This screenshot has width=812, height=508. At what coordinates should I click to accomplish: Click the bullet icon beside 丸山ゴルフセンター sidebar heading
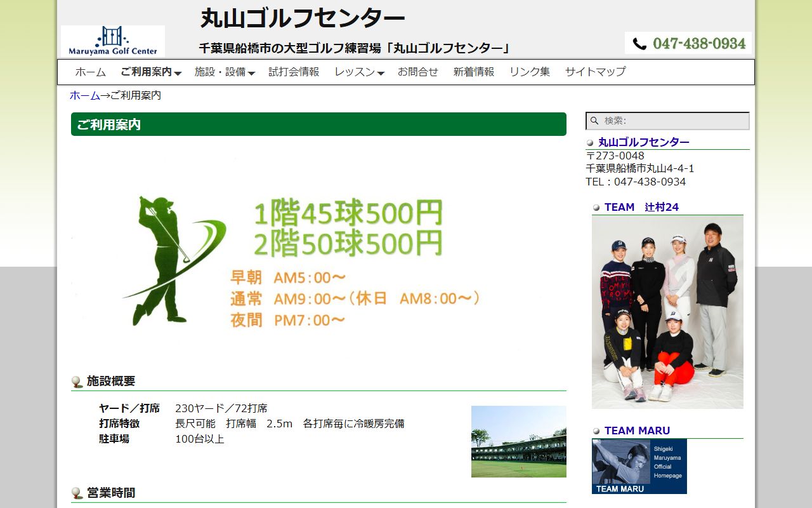[590, 143]
